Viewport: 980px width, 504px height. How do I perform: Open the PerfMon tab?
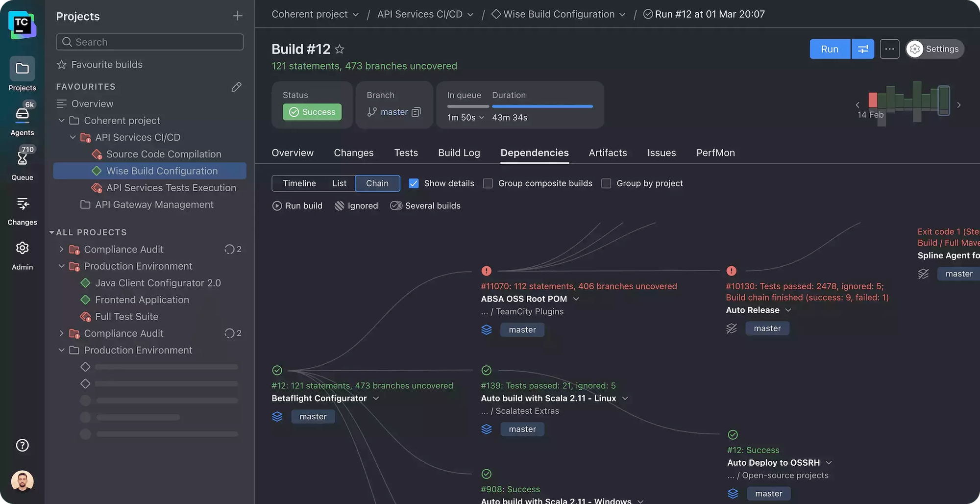(715, 153)
